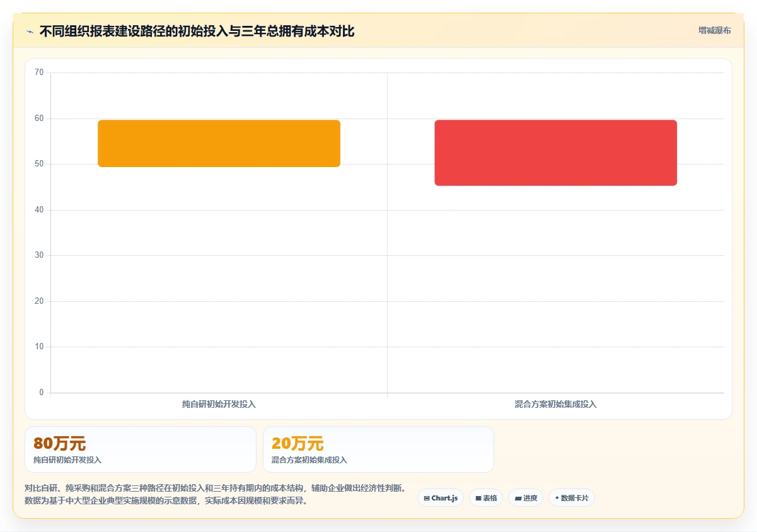Click description line starting 对比自研、纯采购
The height and width of the screenshot is (532, 757).
[x=216, y=489]
